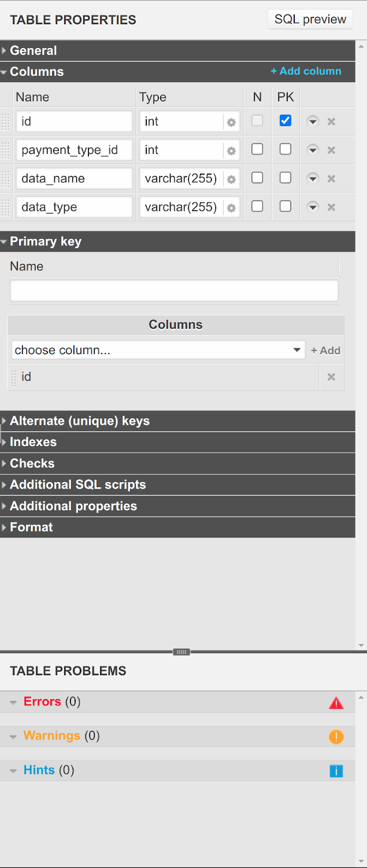
Task: Open the choose column dropdown
Action: (158, 350)
